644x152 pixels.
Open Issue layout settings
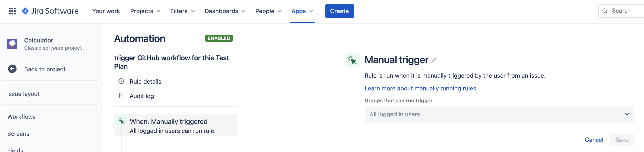(x=23, y=94)
